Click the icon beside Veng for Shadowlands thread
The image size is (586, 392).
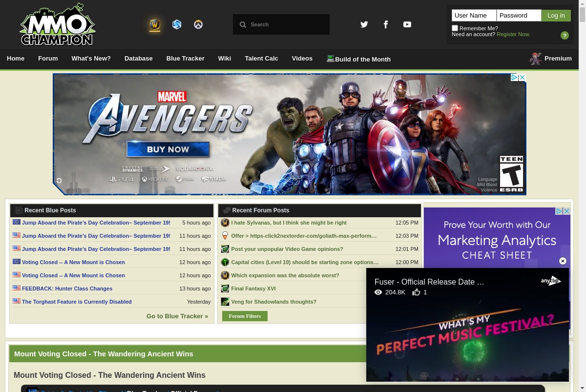[225, 302]
